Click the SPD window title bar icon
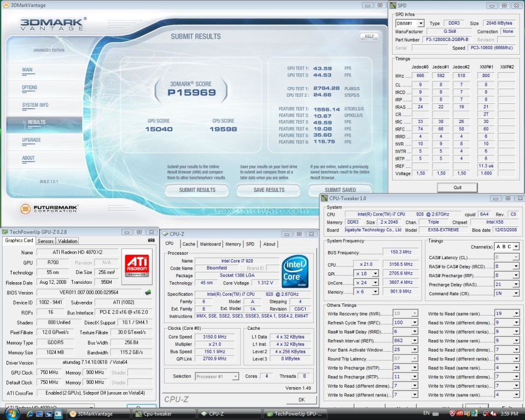Screen dimensions: 525x420 (393, 5)
